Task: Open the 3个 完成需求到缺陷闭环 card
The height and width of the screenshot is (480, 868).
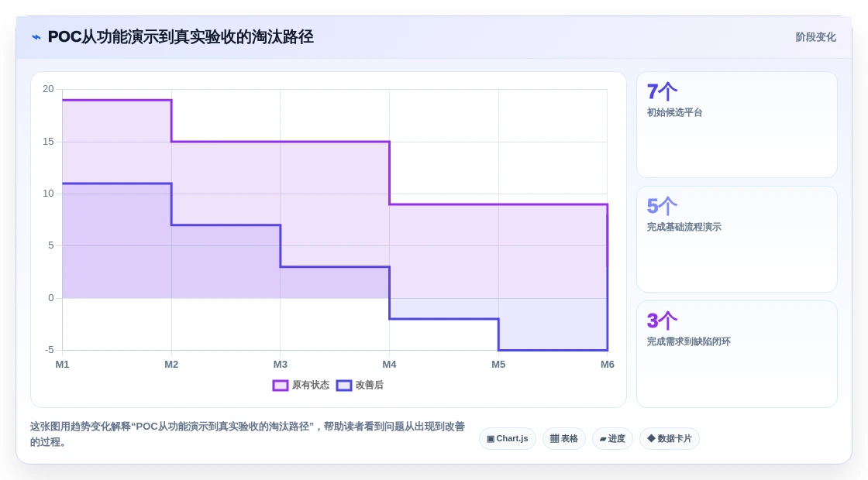Action: tap(737, 354)
